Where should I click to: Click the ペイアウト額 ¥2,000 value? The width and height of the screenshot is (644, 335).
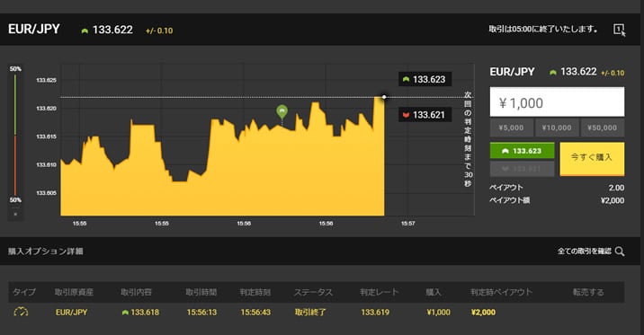pyautogui.click(x=613, y=200)
